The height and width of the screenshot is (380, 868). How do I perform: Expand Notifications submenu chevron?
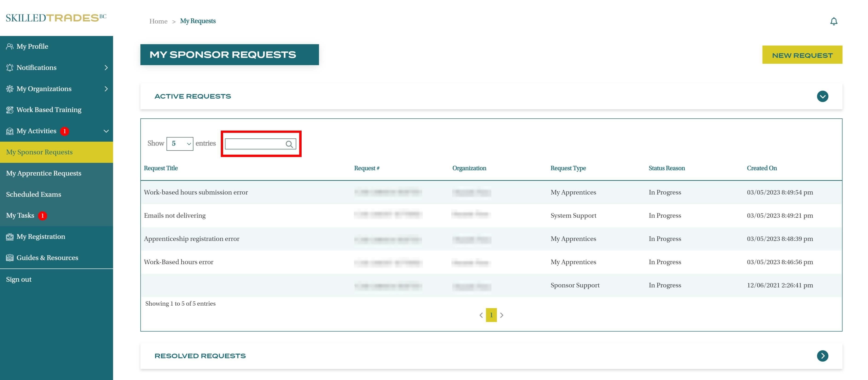(106, 67)
